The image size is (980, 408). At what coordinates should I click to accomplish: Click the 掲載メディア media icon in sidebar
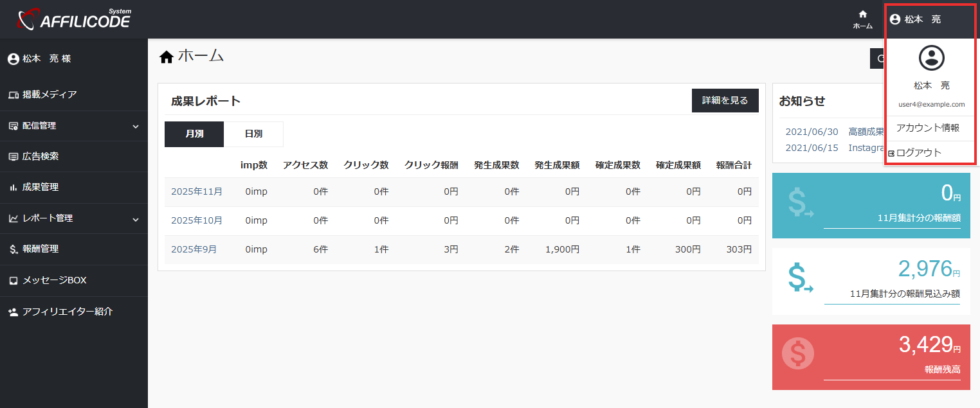(x=14, y=95)
